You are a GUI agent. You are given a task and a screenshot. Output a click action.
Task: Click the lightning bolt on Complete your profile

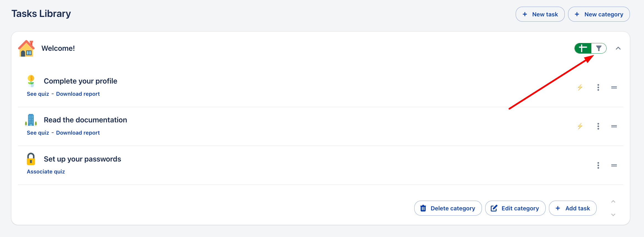pos(580,87)
